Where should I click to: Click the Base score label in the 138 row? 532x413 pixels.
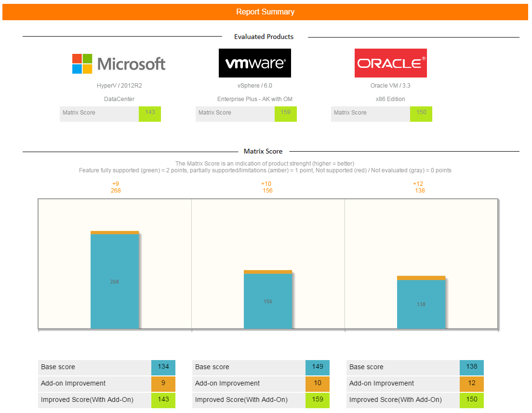pos(366,367)
